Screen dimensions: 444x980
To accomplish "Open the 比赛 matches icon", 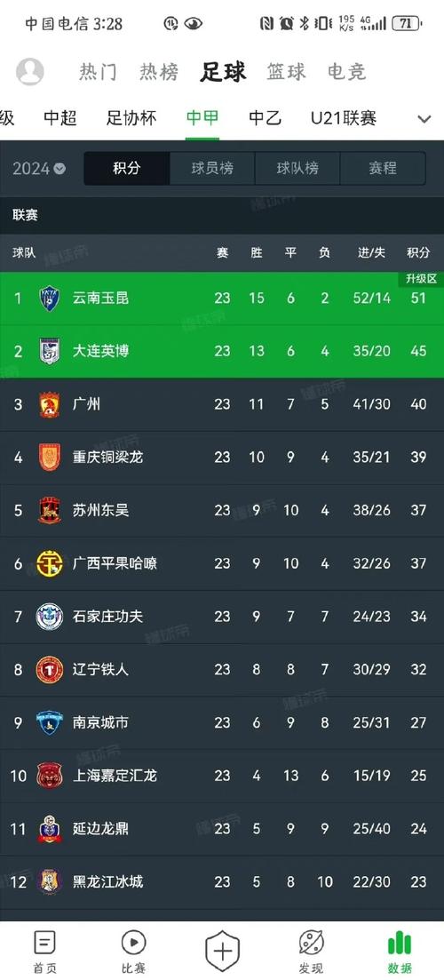I will click(x=133, y=943).
